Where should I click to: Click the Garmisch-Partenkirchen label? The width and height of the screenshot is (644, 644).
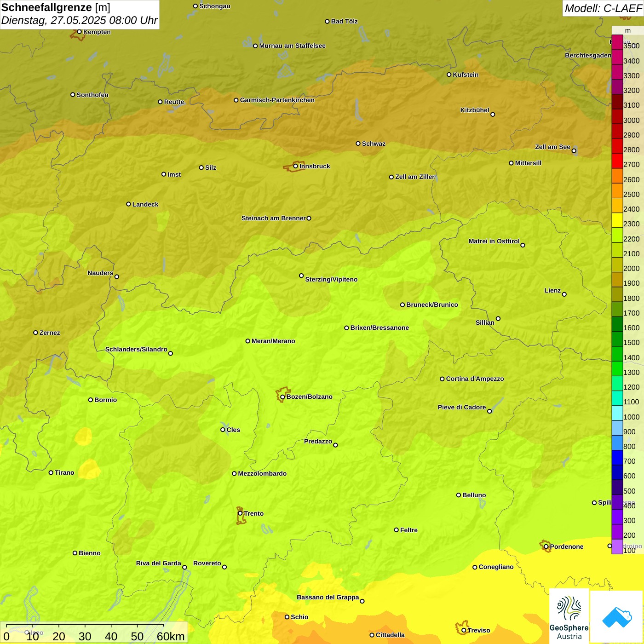coord(277,100)
